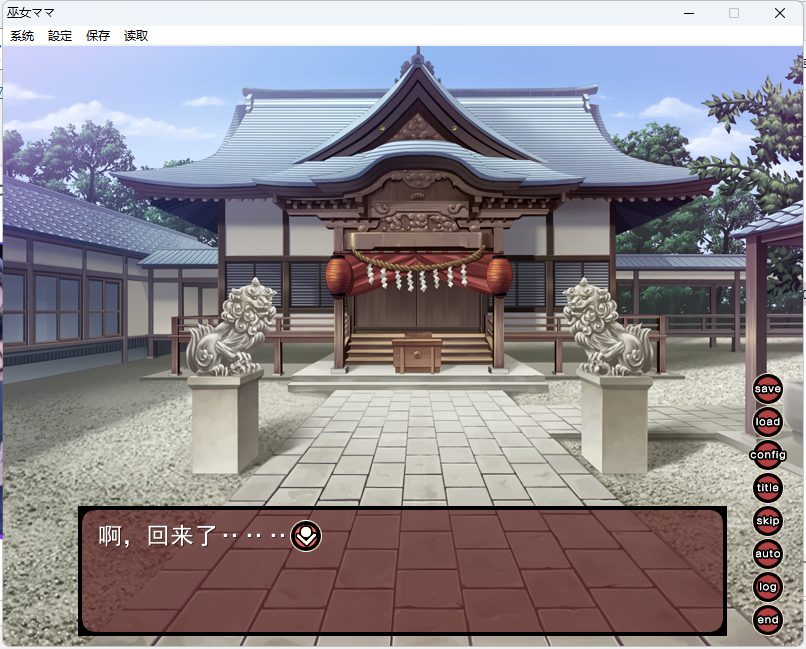Click the right stone komainu statue
This screenshot has height=649, width=806.
607,328
